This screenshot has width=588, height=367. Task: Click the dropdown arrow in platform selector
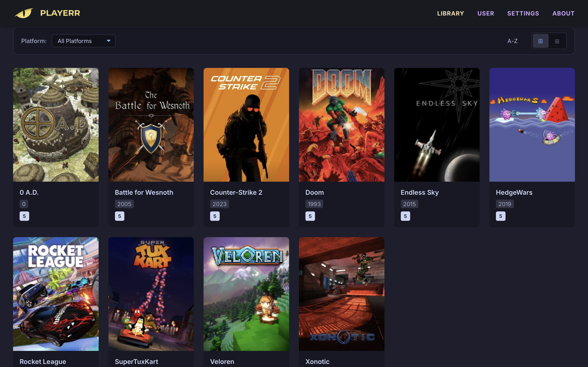pyautogui.click(x=109, y=41)
